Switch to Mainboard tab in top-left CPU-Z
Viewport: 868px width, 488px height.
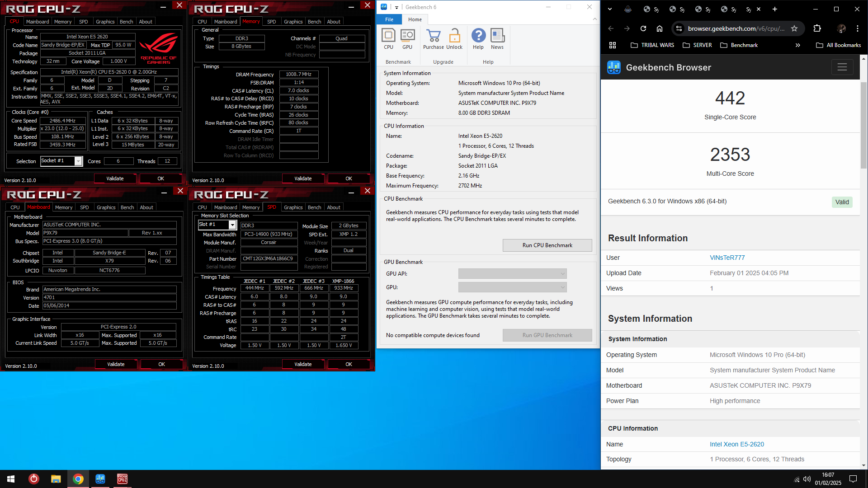click(38, 22)
